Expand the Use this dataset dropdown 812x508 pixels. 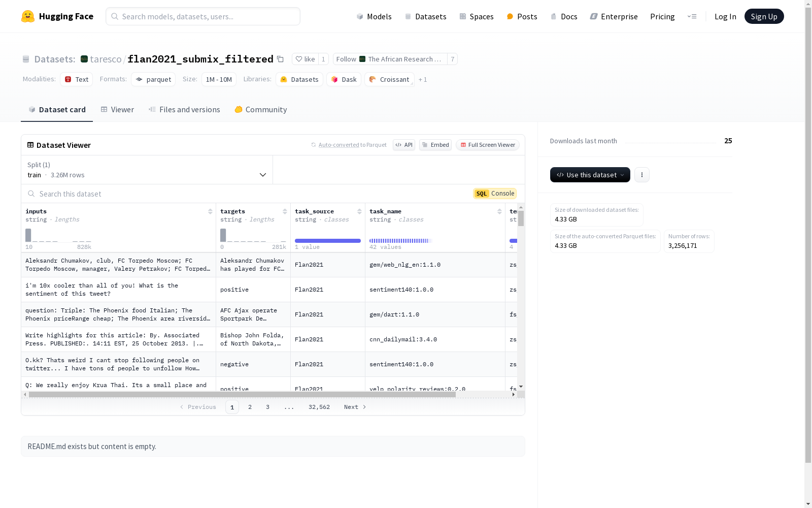click(x=590, y=175)
